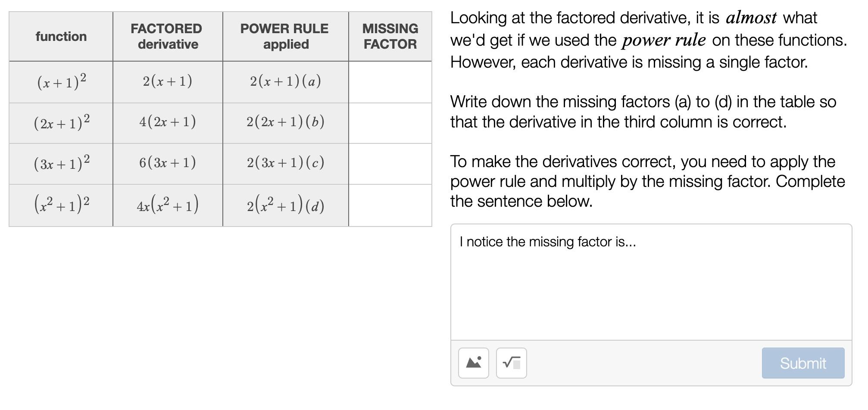Image resolution: width=868 pixels, height=410 pixels.
Task: Click the answer box saying 'I notice the missing factor is...'
Action: (646, 280)
